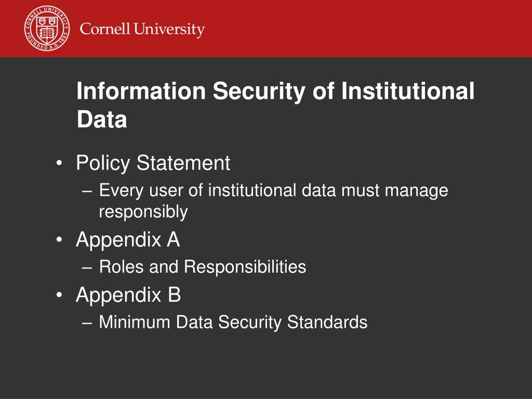This screenshot has height=399, width=532.
Task: Click the bullet dot before Appendix B
Action: pyautogui.click(x=59, y=295)
